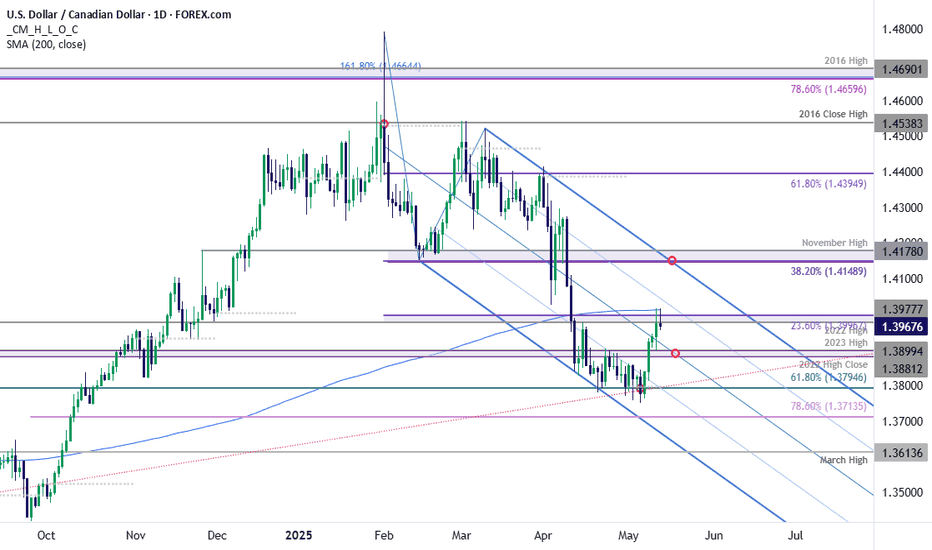Click the March High annotation
The image size is (932, 550).
(843, 460)
